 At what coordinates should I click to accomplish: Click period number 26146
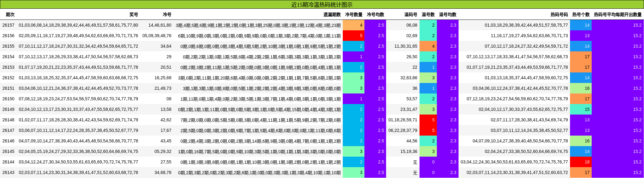click(x=8, y=141)
